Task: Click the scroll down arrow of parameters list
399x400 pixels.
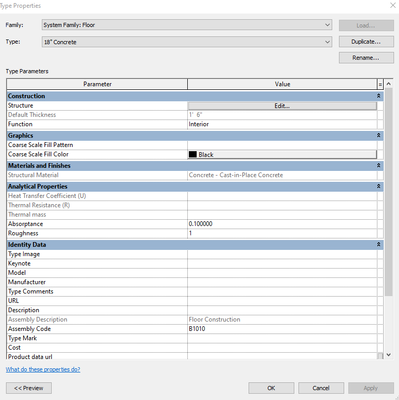Action: (388, 355)
